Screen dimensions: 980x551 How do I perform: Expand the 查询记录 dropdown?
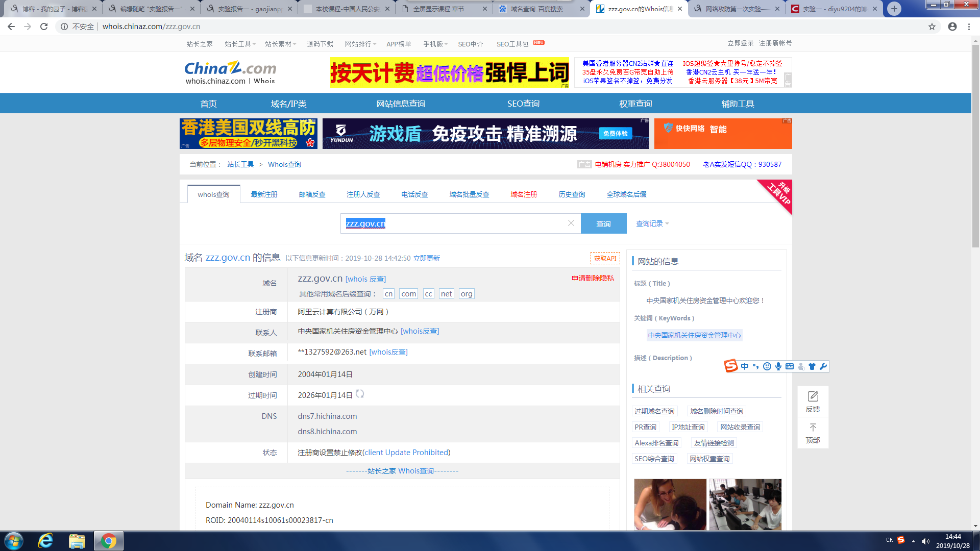tap(652, 223)
